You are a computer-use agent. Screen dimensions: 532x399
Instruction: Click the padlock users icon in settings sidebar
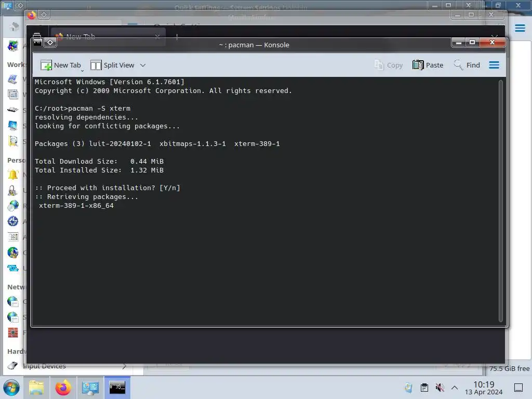coord(12,191)
